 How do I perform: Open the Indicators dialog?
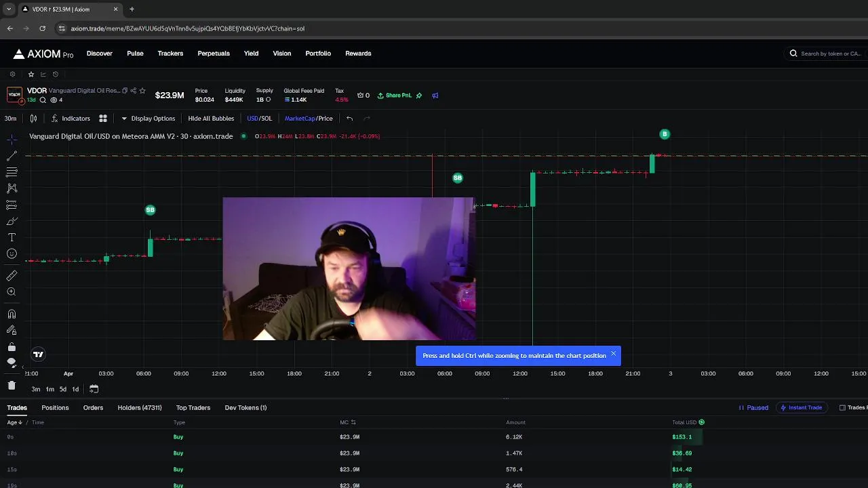click(71, 118)
